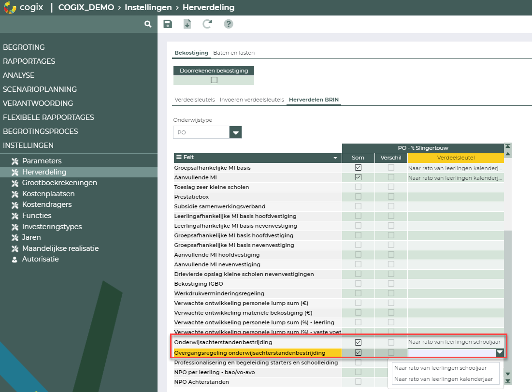Save settings with the floppy disk icon
Image resolution: width=532 pixels, height=392 pixels.
click(x=168, y=24)
